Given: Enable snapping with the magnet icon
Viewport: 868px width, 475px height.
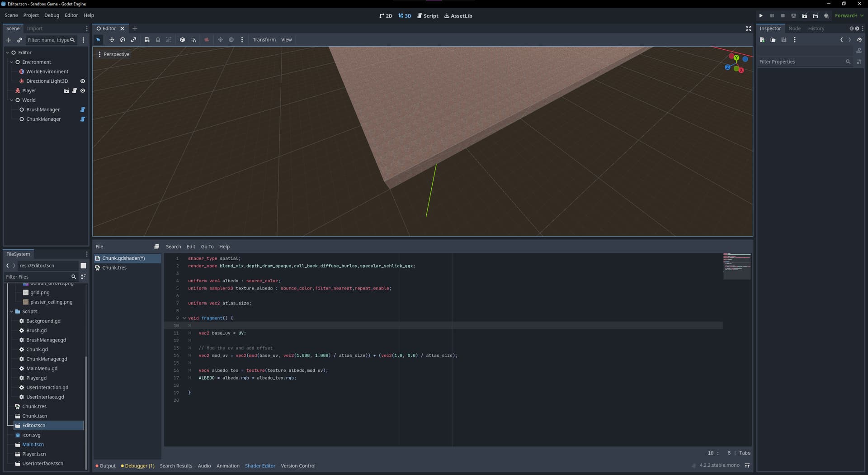Looking at the screenshot, I should (193, 40).
